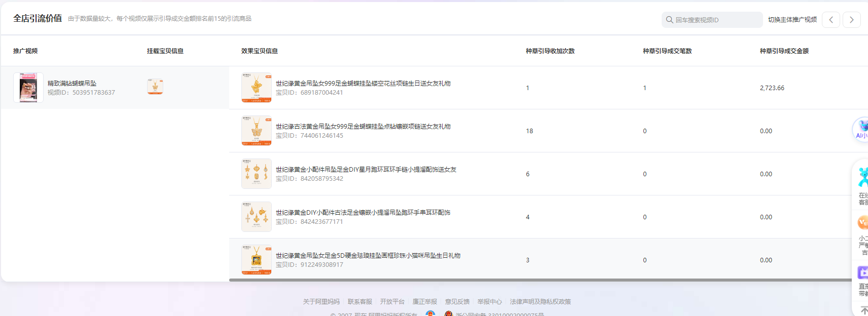Open product with ID 842058795342
The height and width of the screenshot is (316, 868).
tap(366, 170)
